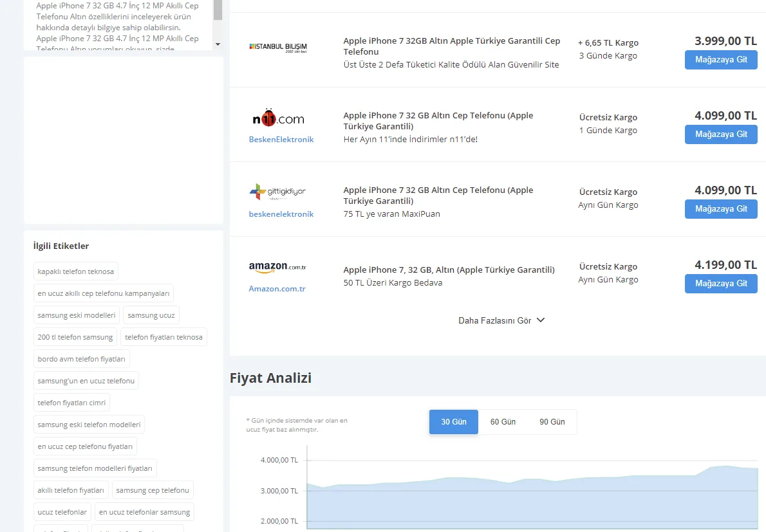766x532 pixels.
Task: Open n11 iPhone 7 32 GB Altın listing title
Action: pos(438,121)
